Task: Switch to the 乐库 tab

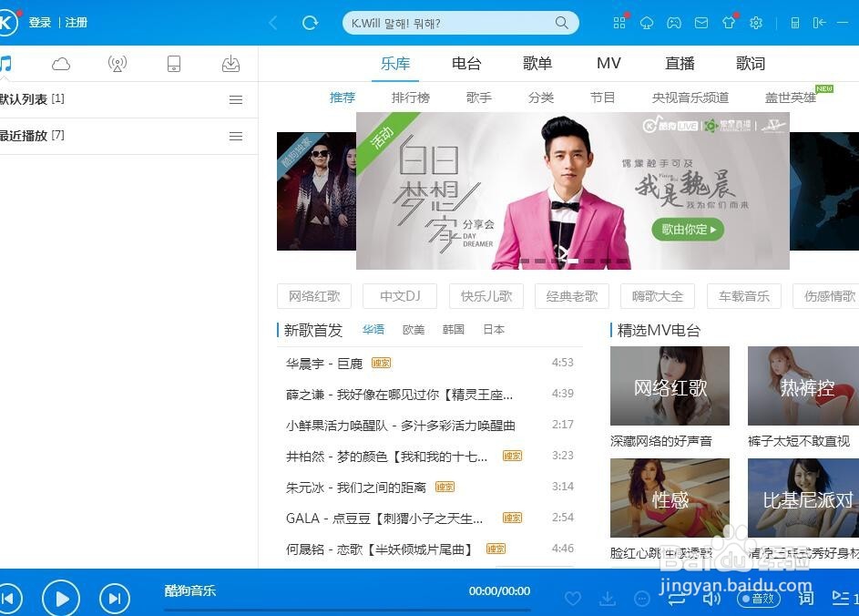Action: click(395, 64)
